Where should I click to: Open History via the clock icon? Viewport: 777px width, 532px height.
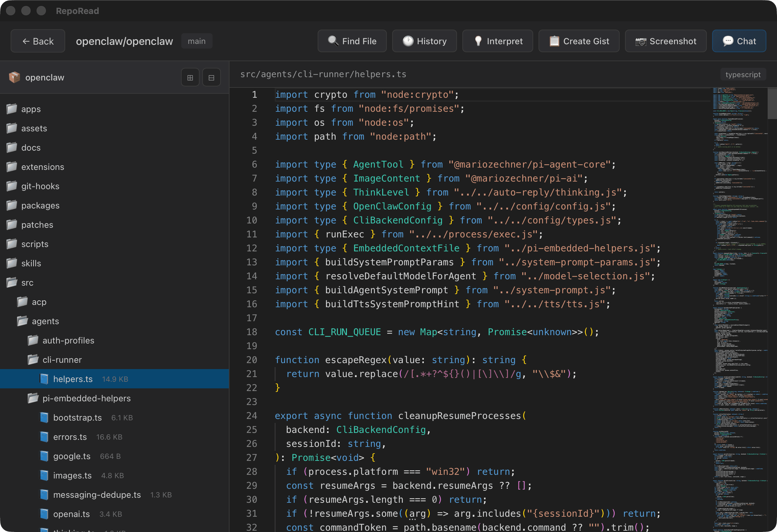coord(408,41)
